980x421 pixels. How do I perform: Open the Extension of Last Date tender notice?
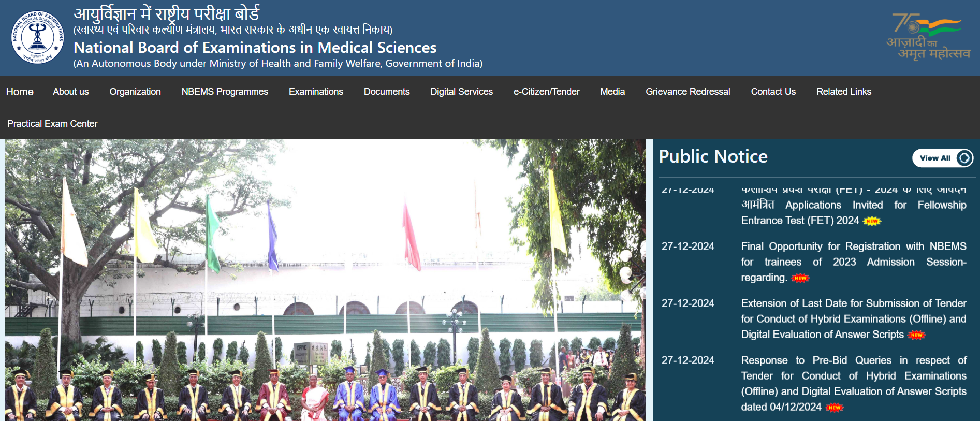tap(853, 318)
